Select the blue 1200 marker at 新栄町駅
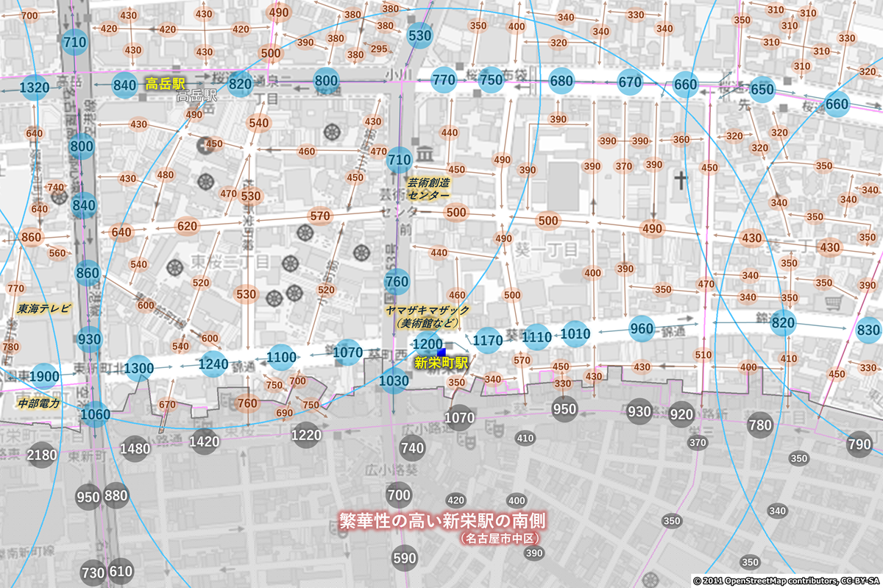The width and height of the screenshot is (883, 588). 427,344
